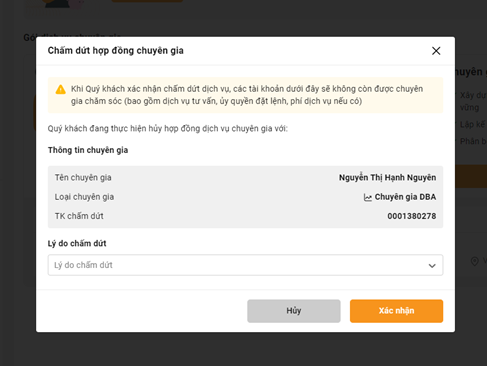Click the chart icon beside Chuyên gia DBA
487x366 pixels.
click(x=367, y=197)
